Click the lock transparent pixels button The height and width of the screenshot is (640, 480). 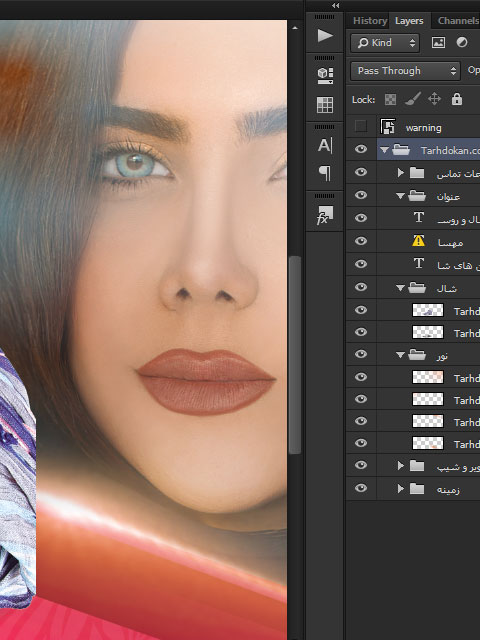point(391,99)
